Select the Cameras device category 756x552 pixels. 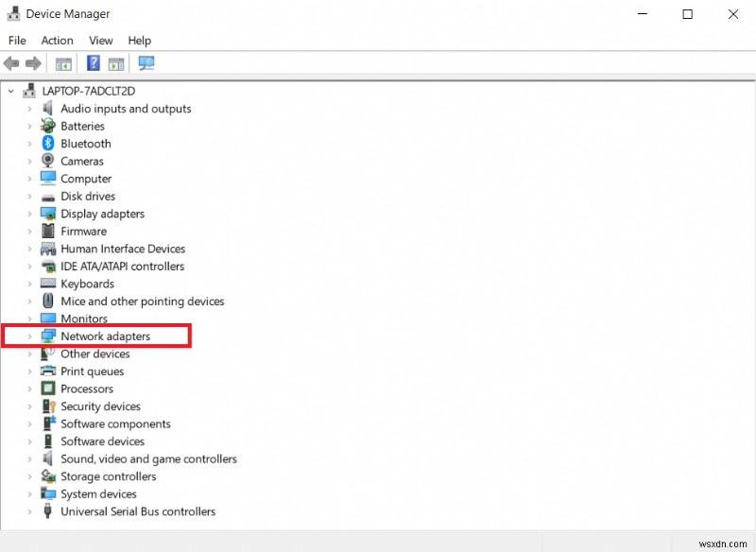point(82,161)
